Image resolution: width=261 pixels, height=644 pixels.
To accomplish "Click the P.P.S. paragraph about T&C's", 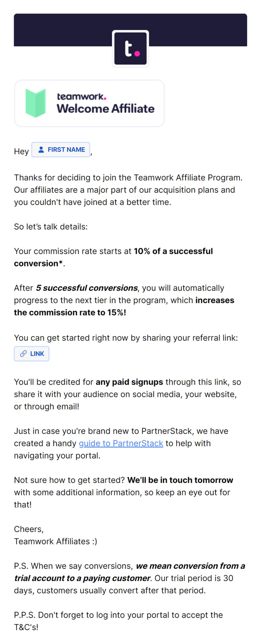I will [118, 621].
